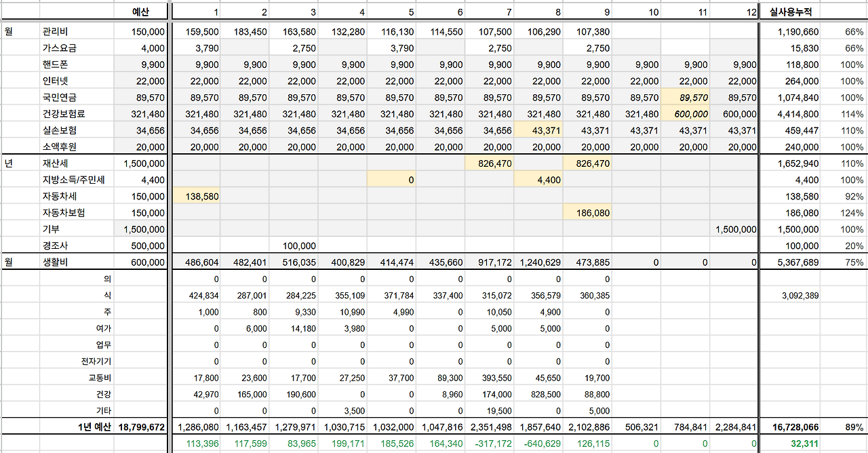Screen dimensions: 868x453
Task: Select the 건강보험료 row label
Action: tap(64, 114)
